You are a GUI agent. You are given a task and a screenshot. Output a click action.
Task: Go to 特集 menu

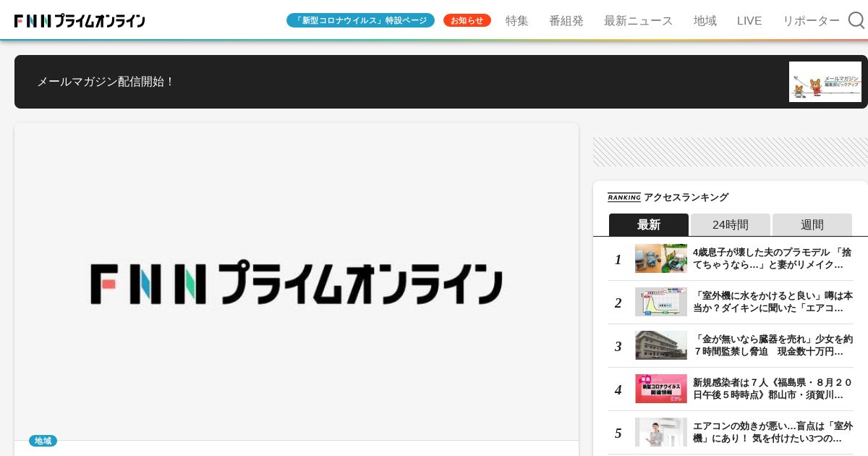(x=517, y=20)
